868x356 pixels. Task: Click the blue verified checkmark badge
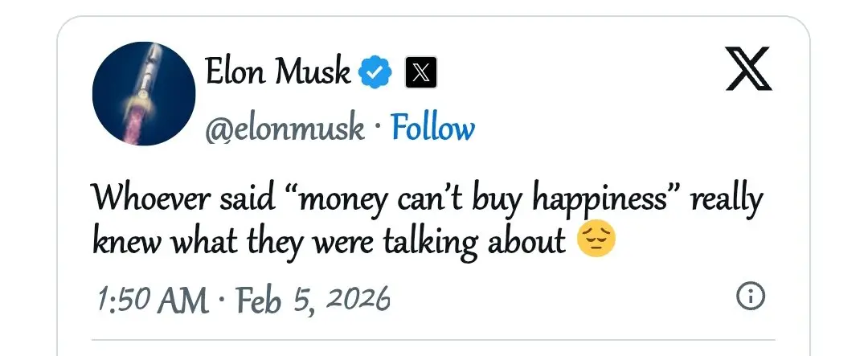374,73
